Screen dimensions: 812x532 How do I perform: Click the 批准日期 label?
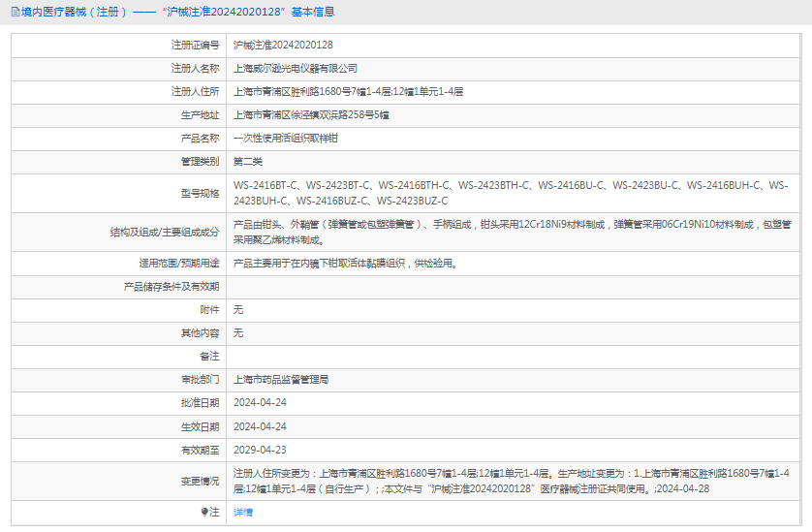(200, 403)
